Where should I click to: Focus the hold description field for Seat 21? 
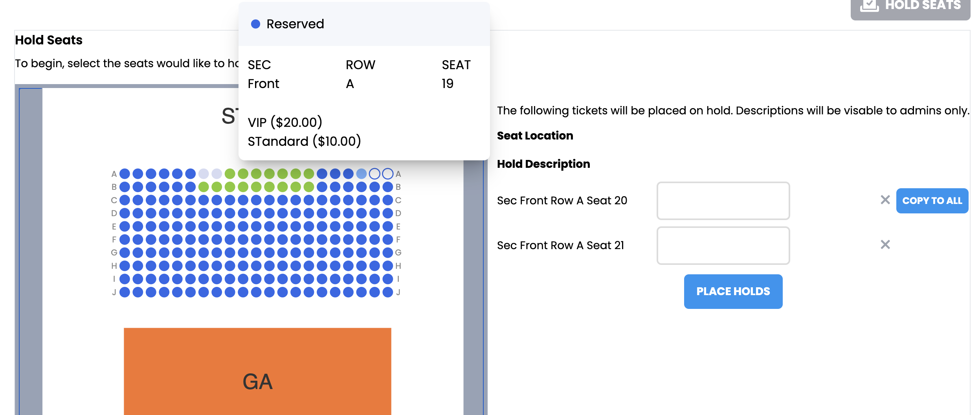point(723,245)
